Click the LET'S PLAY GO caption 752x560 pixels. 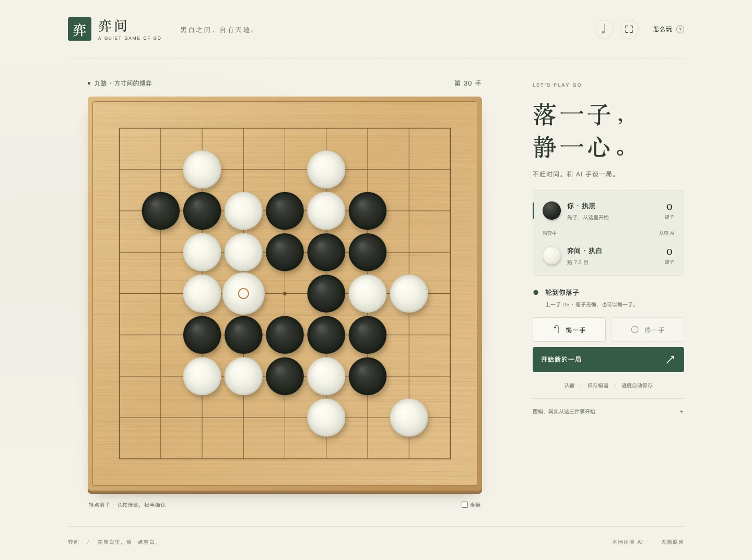[557, 85]
